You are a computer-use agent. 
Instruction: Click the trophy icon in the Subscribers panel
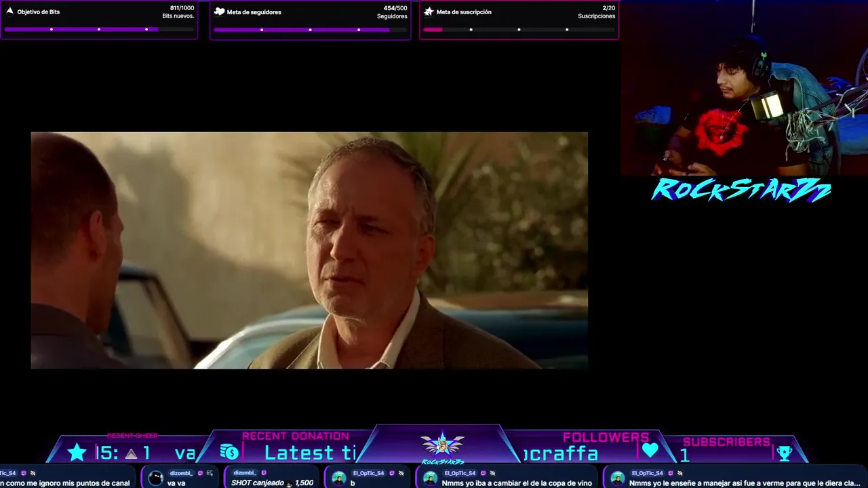pos(785,453)
